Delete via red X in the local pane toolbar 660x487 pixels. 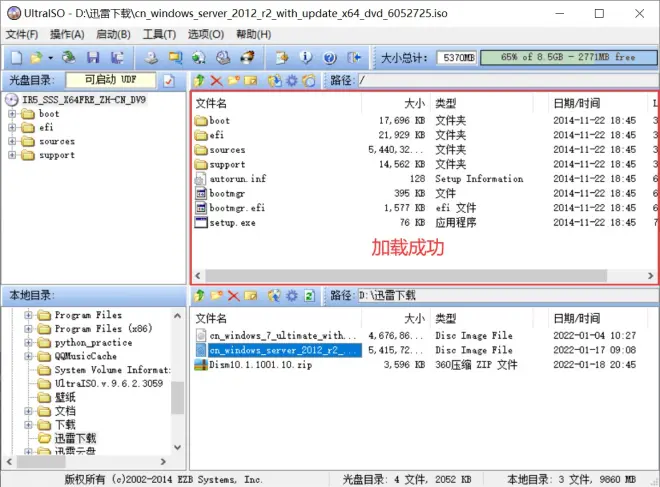coord(234,295)
